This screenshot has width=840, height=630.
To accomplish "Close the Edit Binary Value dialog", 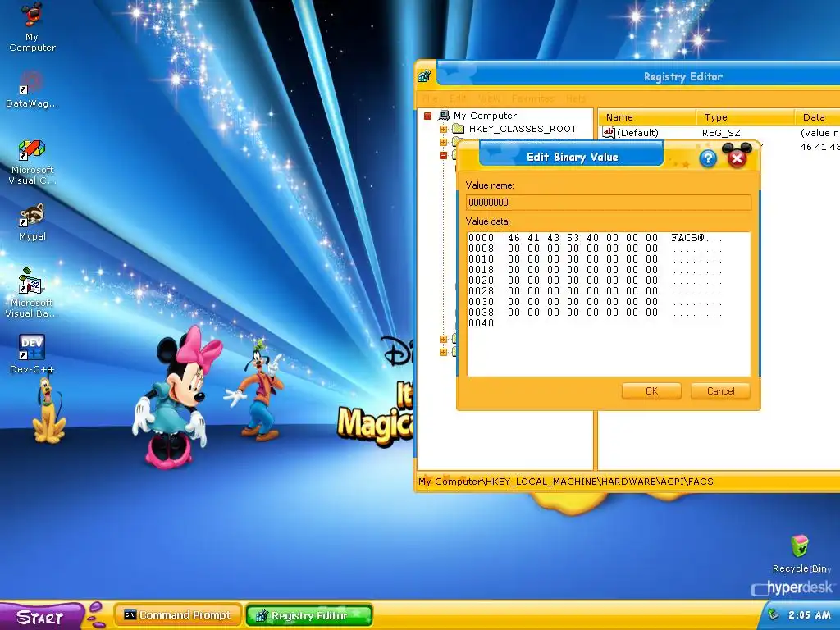I will [737, 158].
